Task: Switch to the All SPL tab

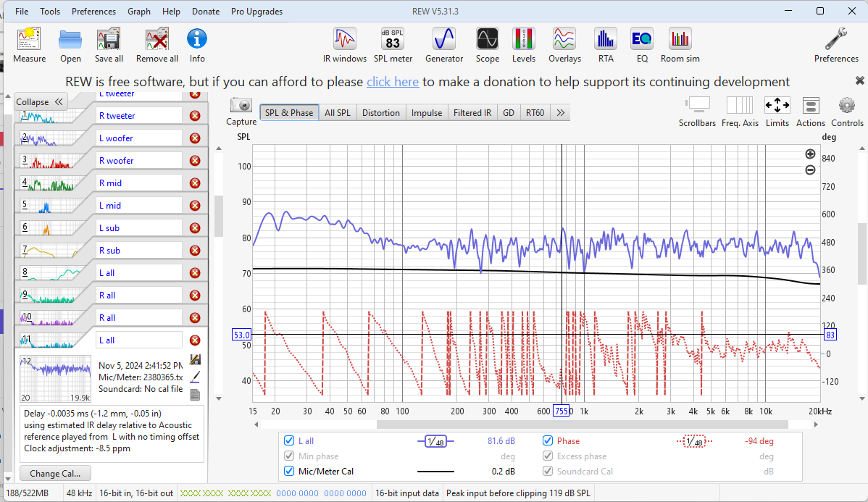Action: 338,112
